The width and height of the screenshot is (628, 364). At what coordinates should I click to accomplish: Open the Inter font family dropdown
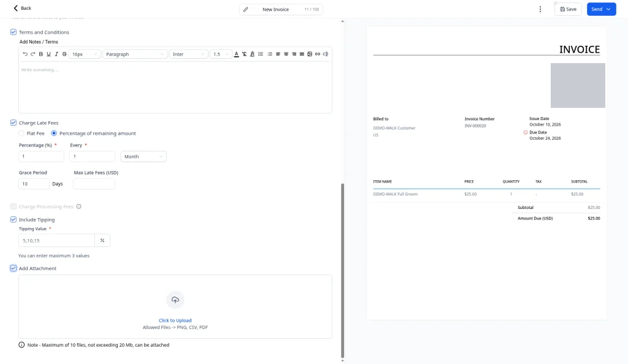(188, 54)
